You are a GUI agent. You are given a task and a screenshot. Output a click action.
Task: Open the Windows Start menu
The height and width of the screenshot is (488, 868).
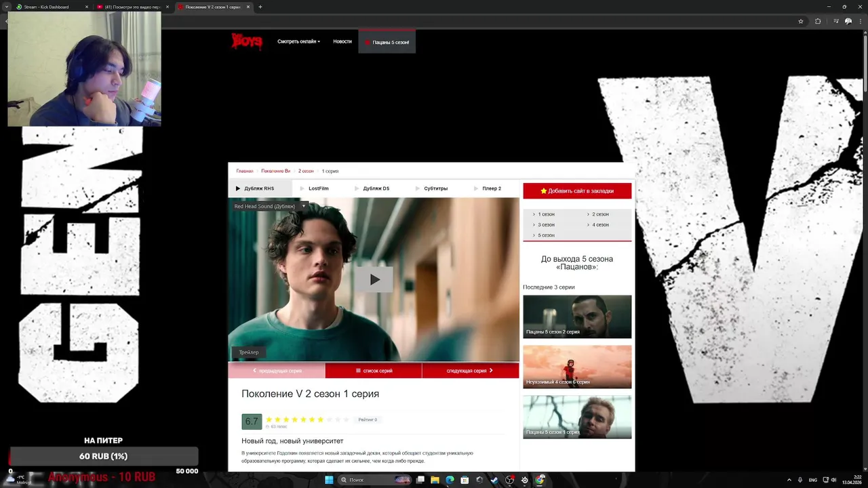tap(329, 480)
